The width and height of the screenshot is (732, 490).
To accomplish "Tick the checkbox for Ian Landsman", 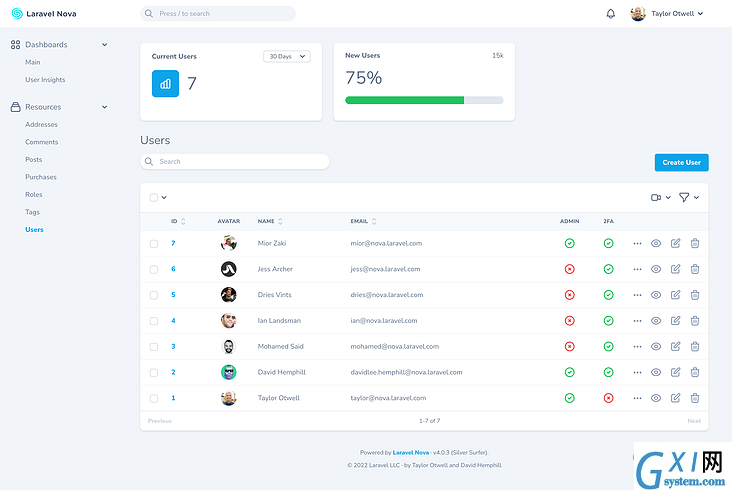I will point(154,321).
